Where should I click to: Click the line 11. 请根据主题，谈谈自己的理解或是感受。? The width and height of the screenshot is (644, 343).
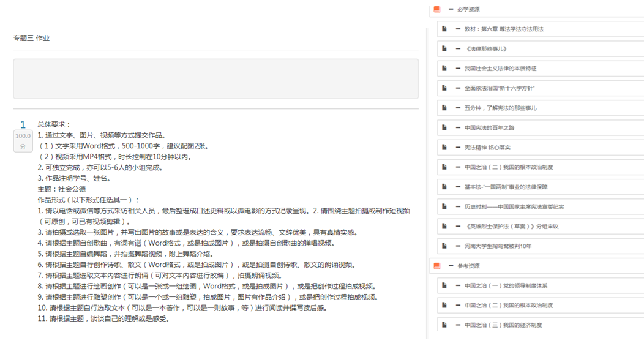pos(104,318)
